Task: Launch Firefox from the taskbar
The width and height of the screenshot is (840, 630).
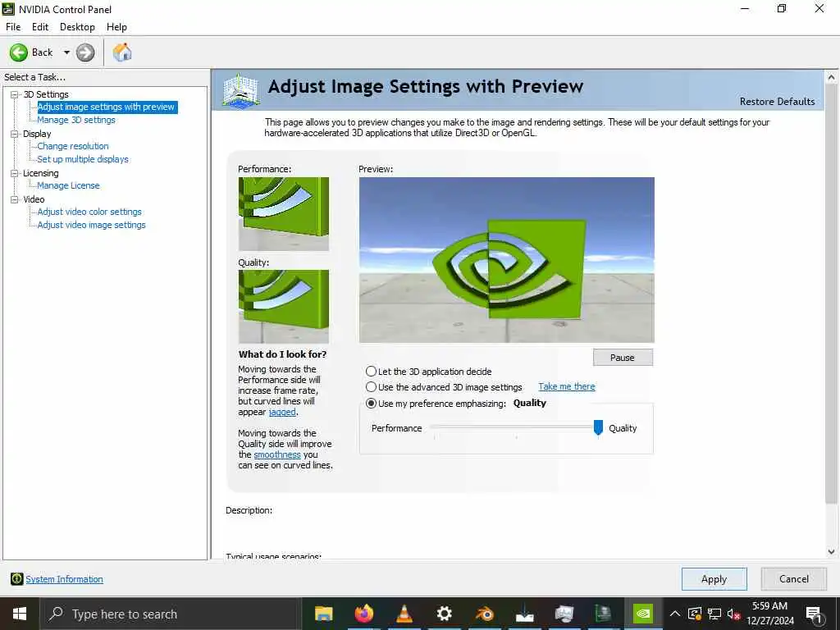Action: (363, 614)
